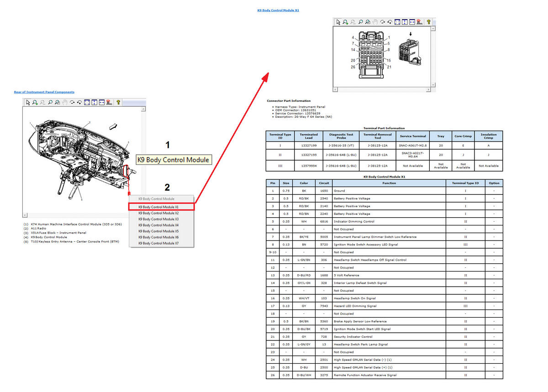Rotate clockwise in instrument panel viewer toolbar
Viewport: 548px width, 392px height.
[72, 103]
